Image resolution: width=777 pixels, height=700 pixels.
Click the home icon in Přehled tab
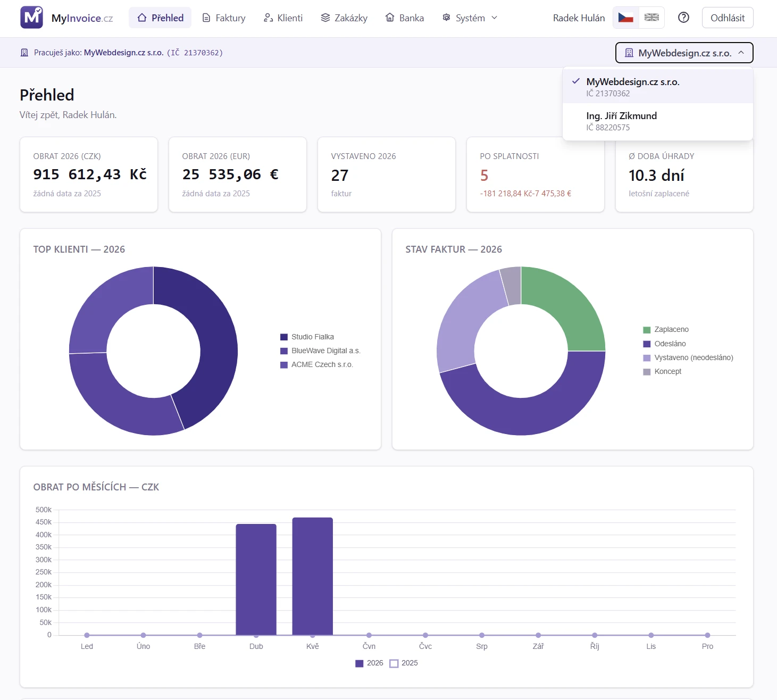coord(142,18)
